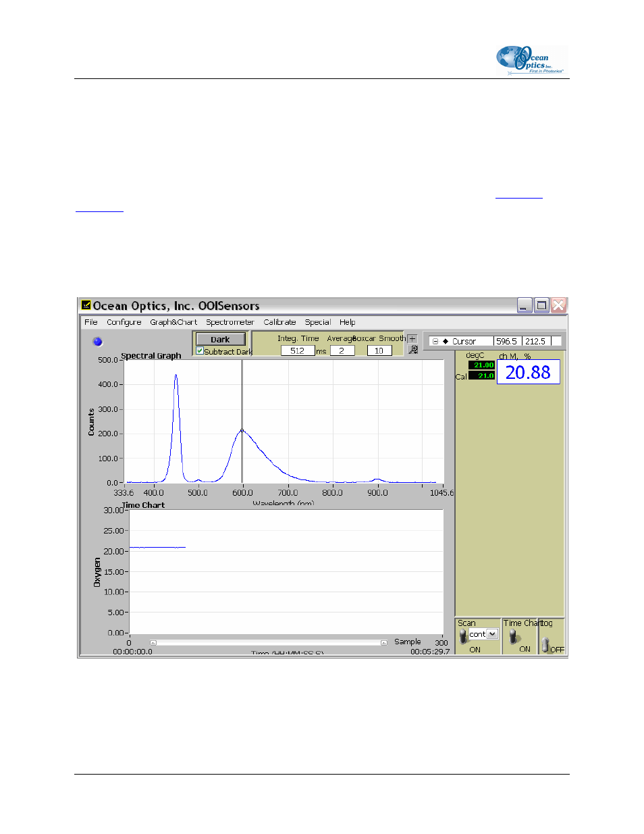Toggle the Time Chart switch
Image resolution: width=644 pixels, height=834 pixels.
[x=514, y=636]
